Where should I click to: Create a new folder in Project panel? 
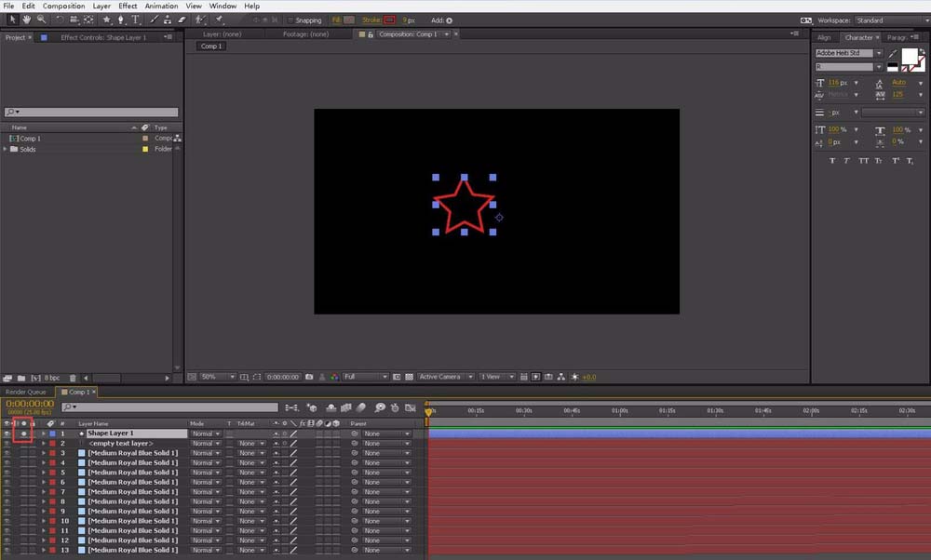click(21, 378)
